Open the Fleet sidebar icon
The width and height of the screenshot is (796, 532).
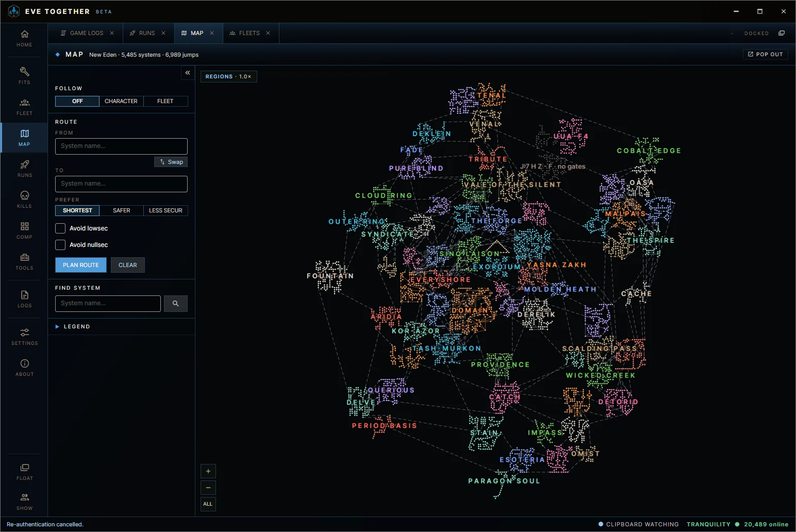click(24, 106)
